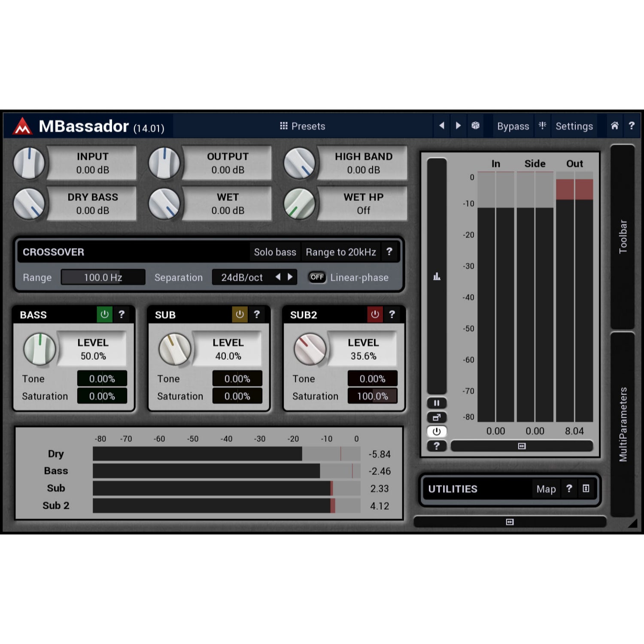Enable Linear-phase OFF switch
This screenshot has height=644, width=644.
[x=317, y=277]
